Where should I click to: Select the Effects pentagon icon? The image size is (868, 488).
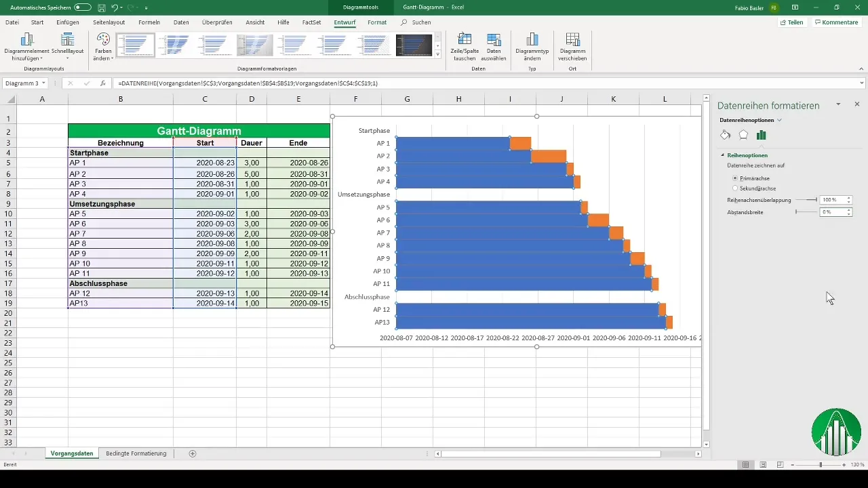click(x=743, y=135)
